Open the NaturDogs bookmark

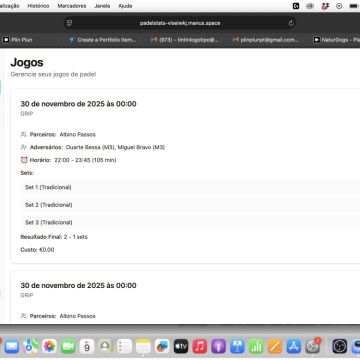[x=336, y=40]
